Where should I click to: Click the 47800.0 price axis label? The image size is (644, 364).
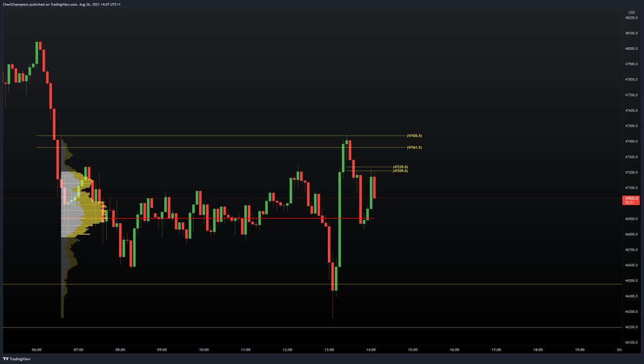coord(631,79)
